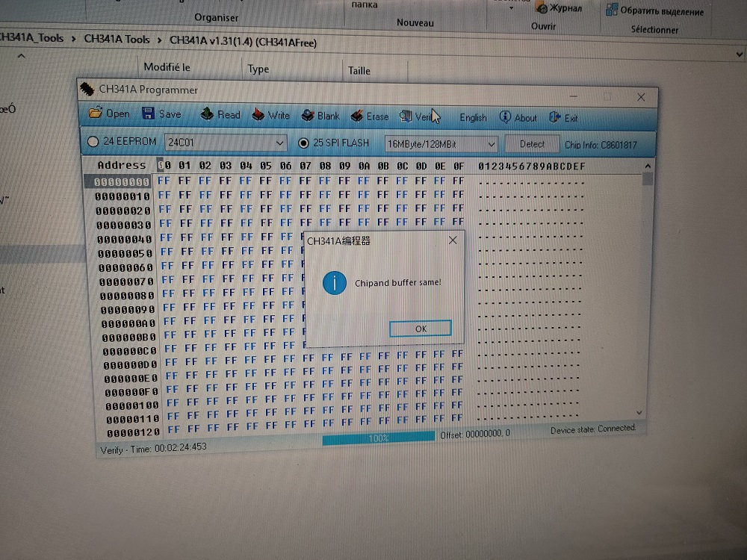Select the address row 000000A0
This screenshot has width=747, height=560.
point(128,323)
